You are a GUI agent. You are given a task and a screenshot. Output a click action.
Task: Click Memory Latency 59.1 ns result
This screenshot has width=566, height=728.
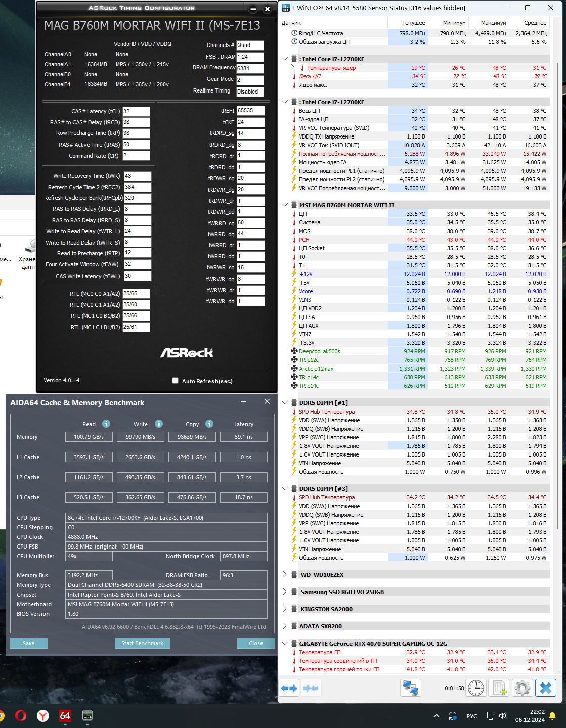[x=244, y=437]
